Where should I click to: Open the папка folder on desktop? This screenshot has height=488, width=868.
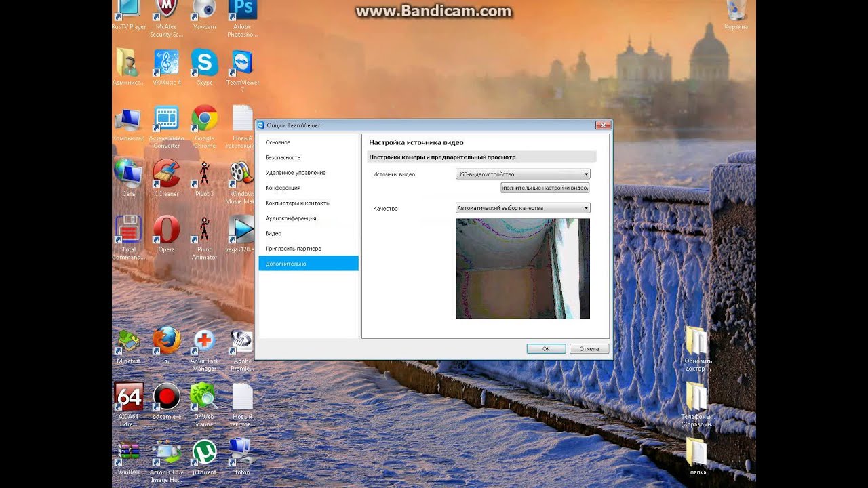tap(697, 457)
